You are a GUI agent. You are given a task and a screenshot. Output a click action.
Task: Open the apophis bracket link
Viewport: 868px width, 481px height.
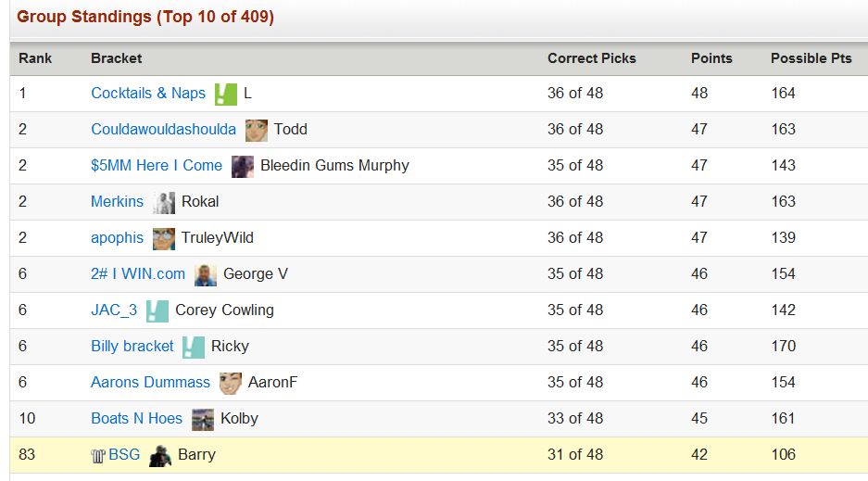pos(117,238)
